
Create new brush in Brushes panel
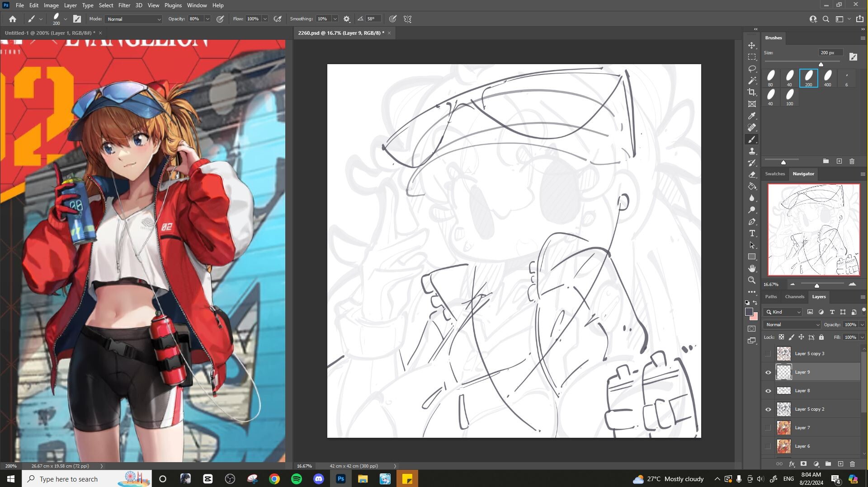click(x=839, y=161)
